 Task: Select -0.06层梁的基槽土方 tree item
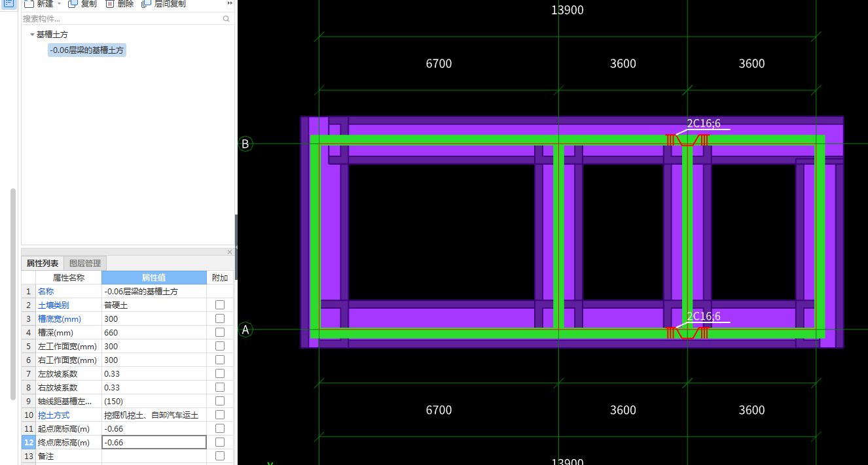pos(87,50)
